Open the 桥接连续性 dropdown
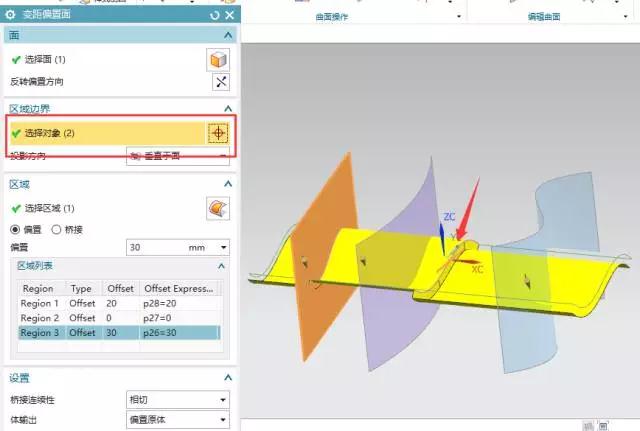Viewport: 640px width, 431px height. [x=223, y=400]
